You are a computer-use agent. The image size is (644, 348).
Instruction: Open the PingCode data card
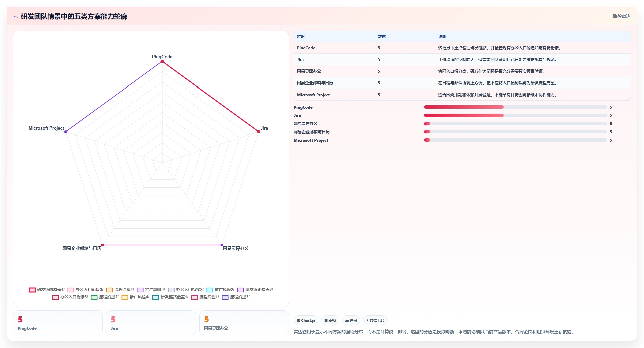(x=58, y=323)
